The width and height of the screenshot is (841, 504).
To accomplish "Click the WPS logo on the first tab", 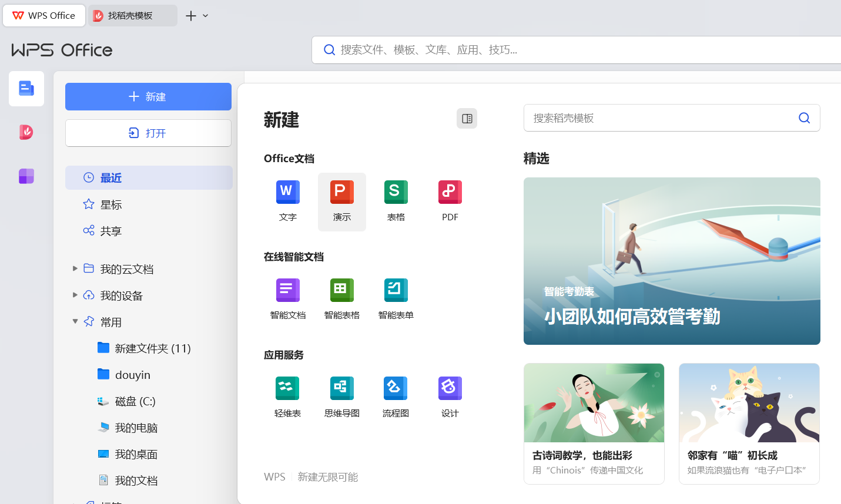I will [x=18, y=16].
